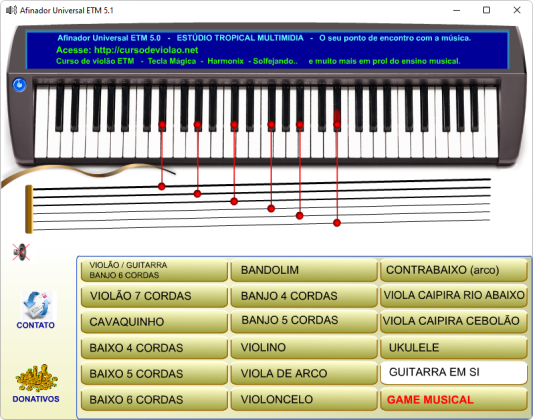Choose the VIOLINO instrument
Viewport: 533px width, 420px height.
(304, 347)
